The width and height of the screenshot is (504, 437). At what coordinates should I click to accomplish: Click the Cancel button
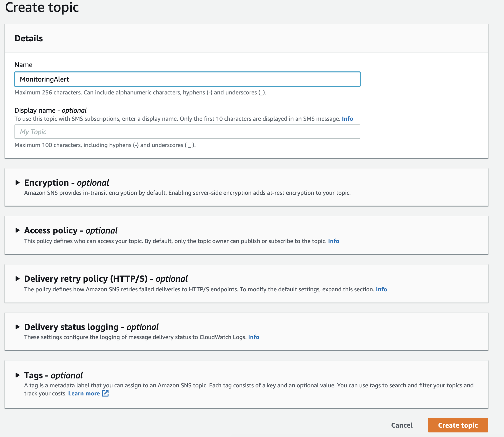click(402, 425)
